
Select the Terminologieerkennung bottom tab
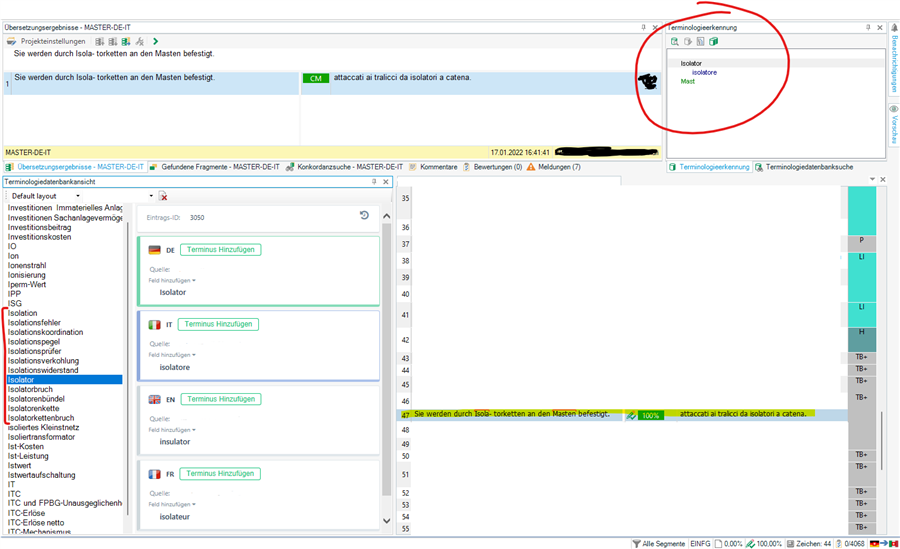tap(709, 167)
